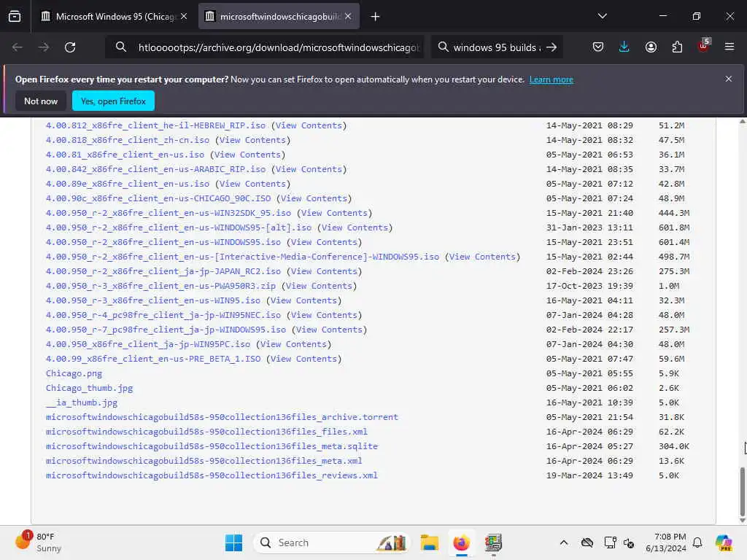Close the Microsoft Windows 95 (Chicago) tab
747x560 pixels.
click(184, 16)
